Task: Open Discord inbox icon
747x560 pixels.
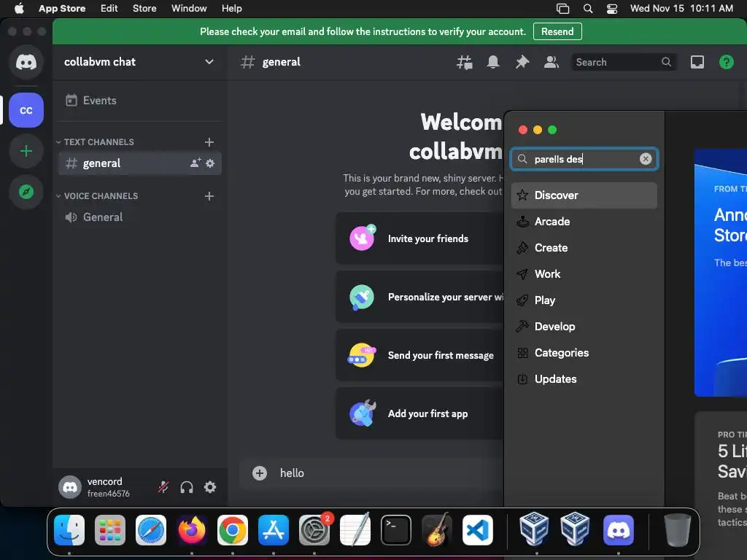Action: pos(697,62)
